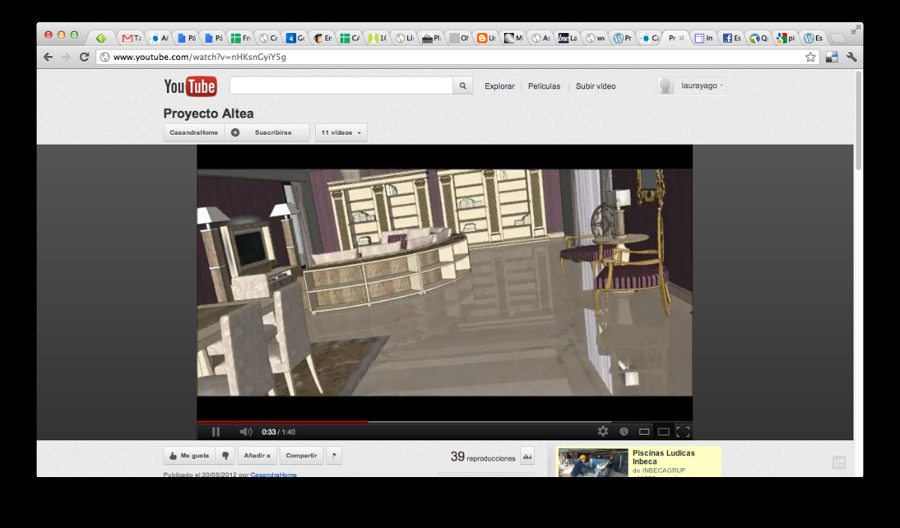This screenshot has height=528, width=900.
Task: Expand the 11 videos dropdown
Action: tap(341, 132)
